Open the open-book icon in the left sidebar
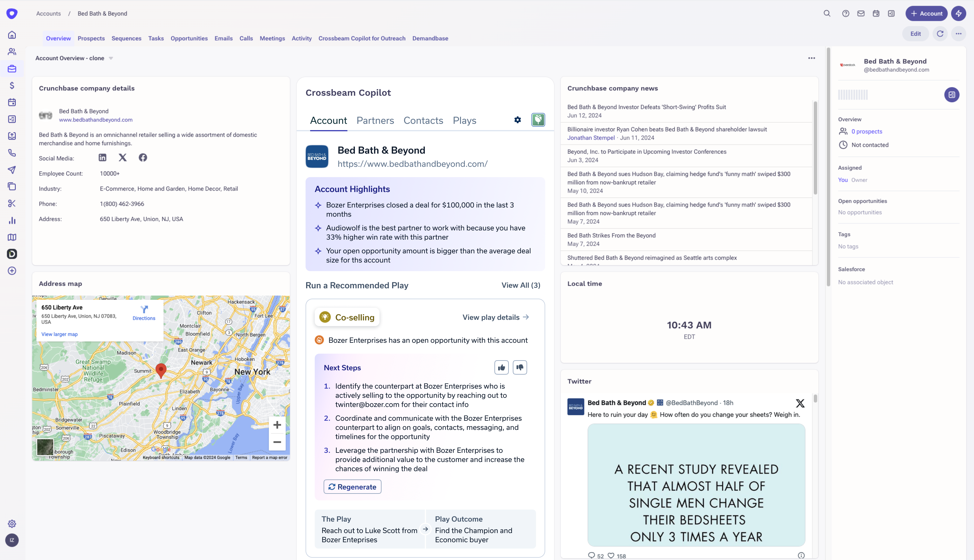The width and height of the screenshot is (974, 560). pyautogui.click(x=12, y=237)
